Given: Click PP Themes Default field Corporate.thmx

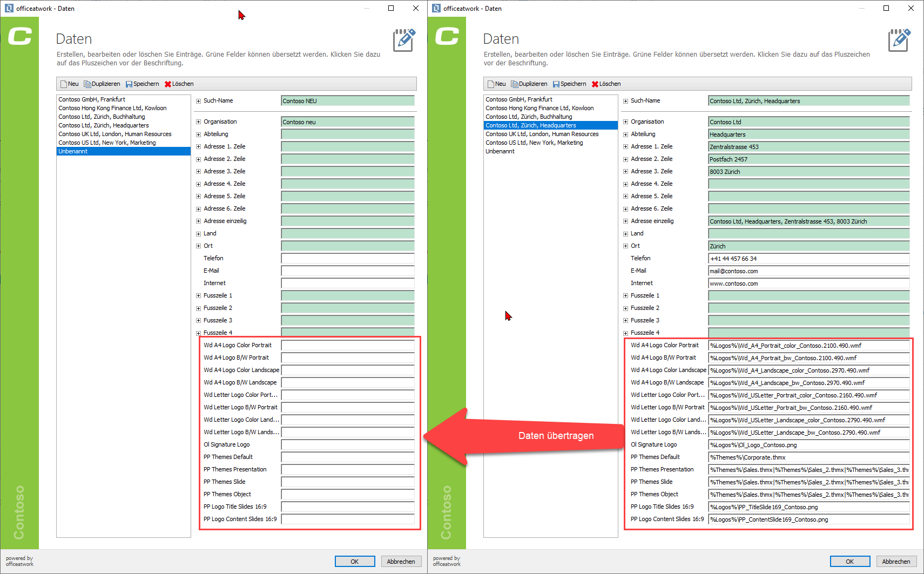Looking at the screenshot, I should [x=809, y=457].
